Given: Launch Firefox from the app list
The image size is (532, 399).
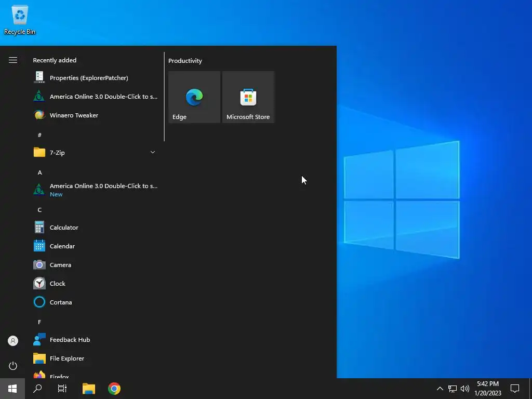Looking at the screenshot, I should [x=95, y=373].
